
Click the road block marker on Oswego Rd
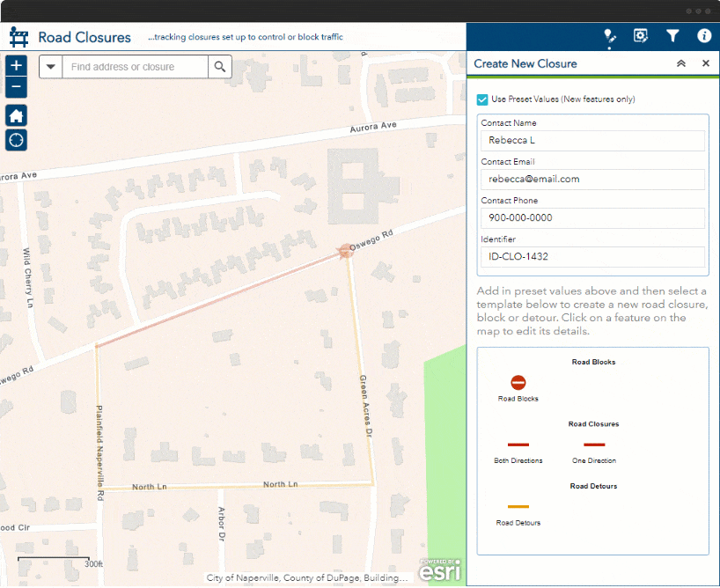(344, 250)
